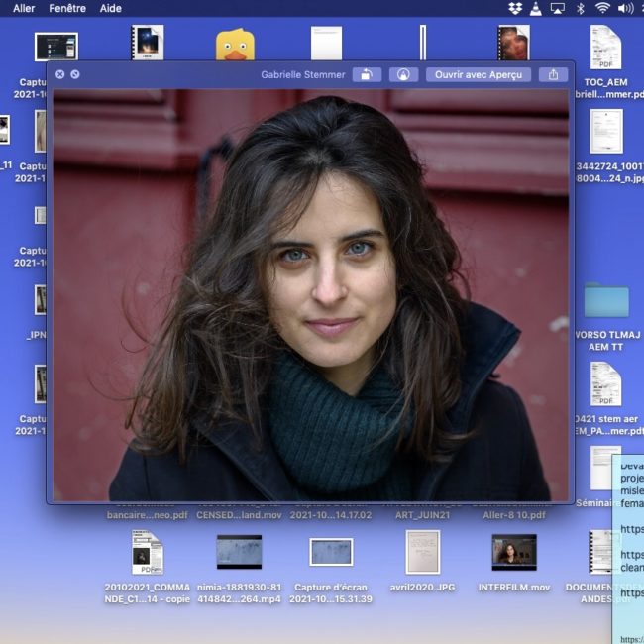The image size is (644, 644).
Task: Open the VLC cone menu bar icon
Action: tap(536, 8)
